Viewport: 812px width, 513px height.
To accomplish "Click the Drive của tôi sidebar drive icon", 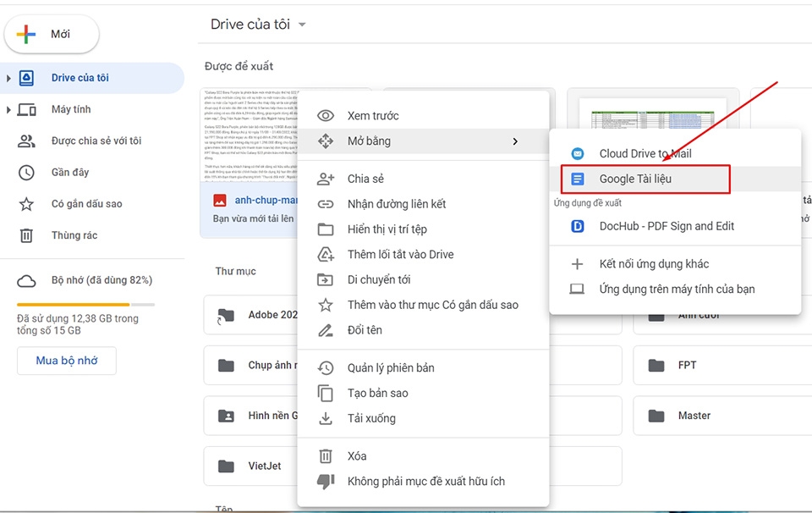I will pyautogui.click(x=26, y=78).
